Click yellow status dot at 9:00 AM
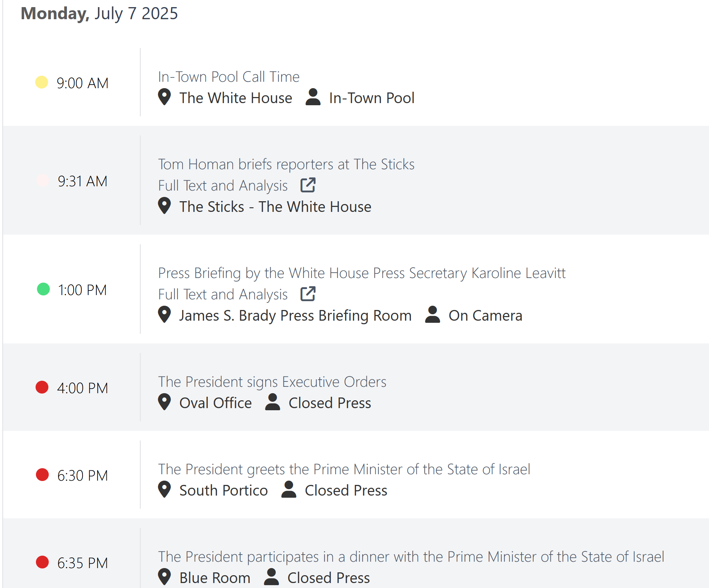Viewport: 709px width, 588px height. [42, 82]
